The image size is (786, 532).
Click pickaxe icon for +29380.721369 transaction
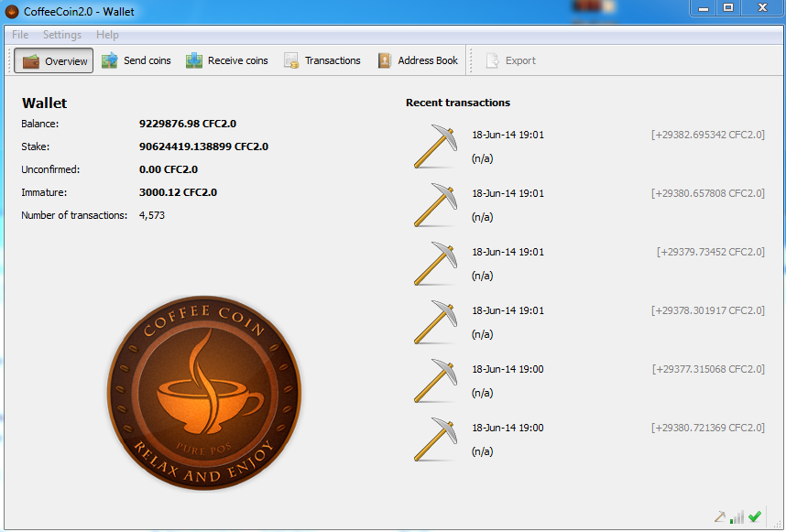(436, 439)
